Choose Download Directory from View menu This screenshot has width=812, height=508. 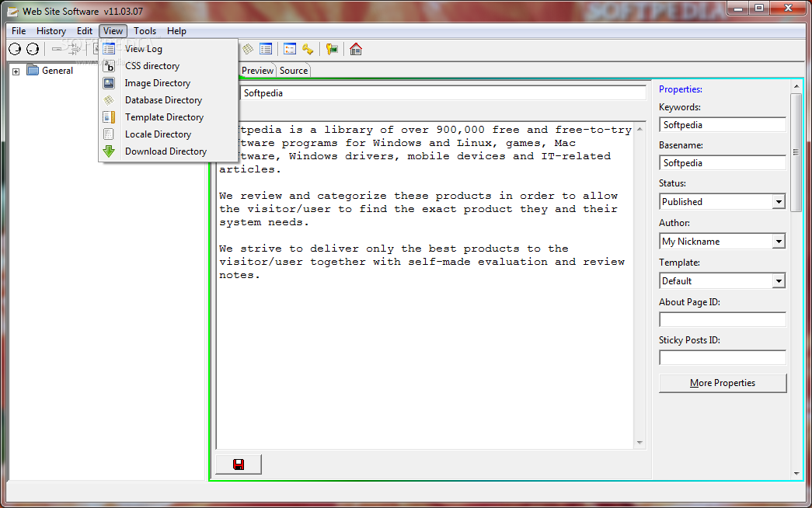(169, 151)
